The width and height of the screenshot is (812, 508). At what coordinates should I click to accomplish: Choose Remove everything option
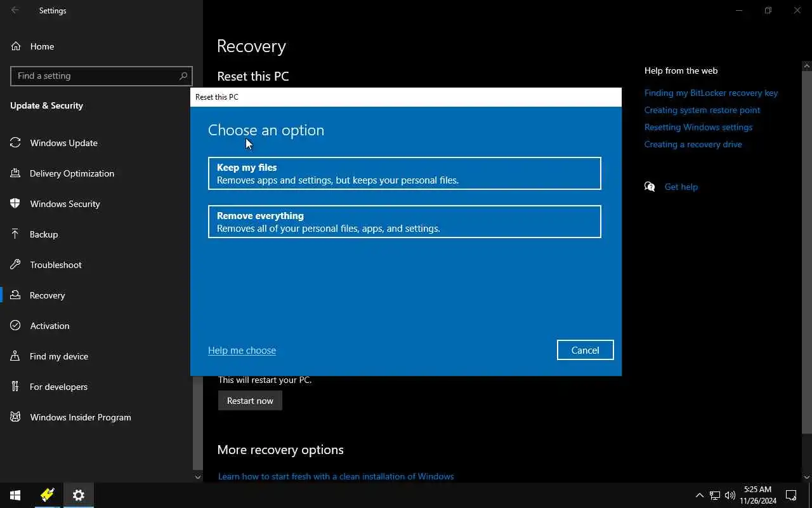405,222
